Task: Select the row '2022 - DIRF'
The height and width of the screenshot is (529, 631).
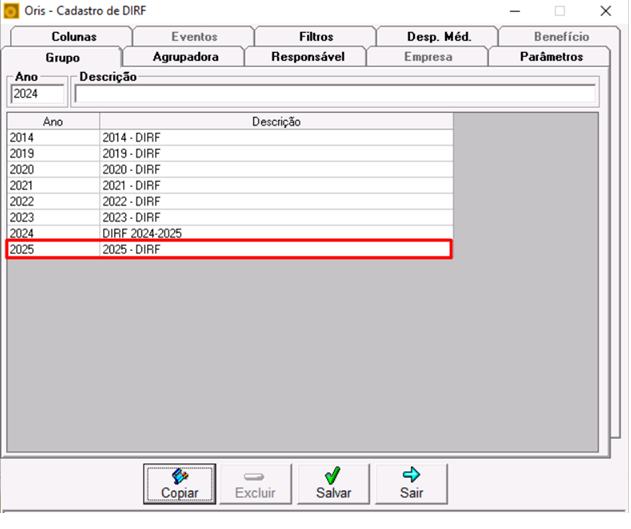Action: tap(276, 202)
